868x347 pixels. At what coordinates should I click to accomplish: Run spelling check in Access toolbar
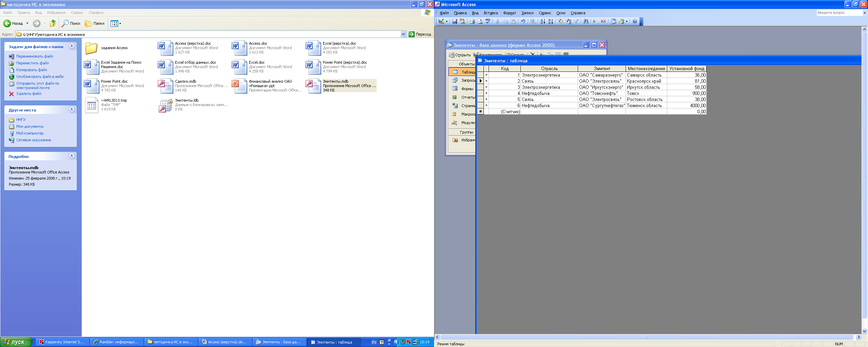[x=488, y=21]
